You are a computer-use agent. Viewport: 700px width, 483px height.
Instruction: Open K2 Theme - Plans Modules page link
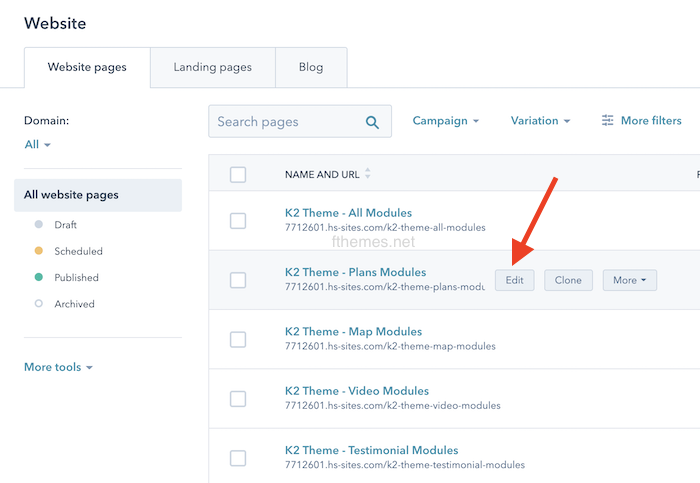tap(355, 272)
